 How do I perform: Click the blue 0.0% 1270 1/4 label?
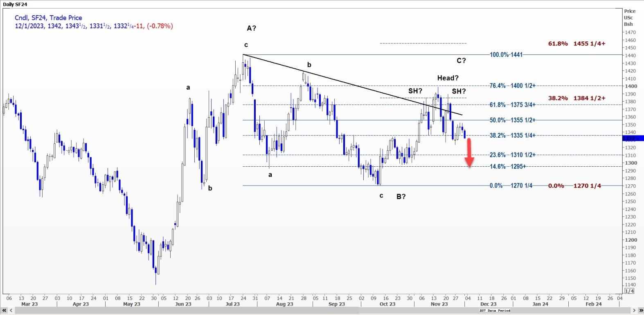[x=511, y=186]
